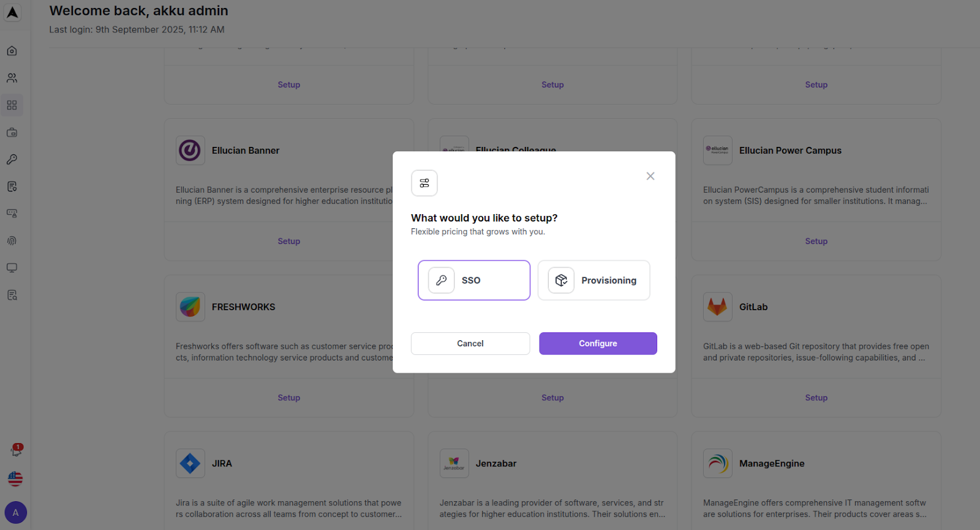Image resolution: width=980 pixels, height=530 pixels.
Task: Select the Users icon in the sidebar
Action: [12, 78]
